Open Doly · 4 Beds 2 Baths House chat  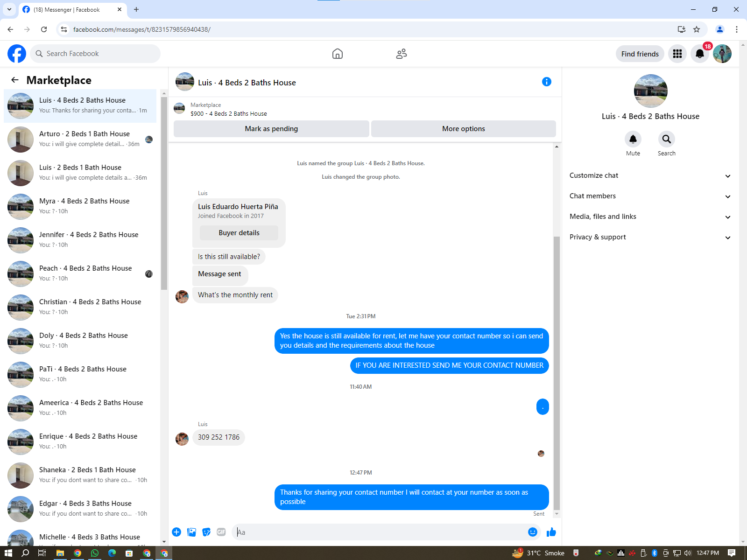[80, 341]
